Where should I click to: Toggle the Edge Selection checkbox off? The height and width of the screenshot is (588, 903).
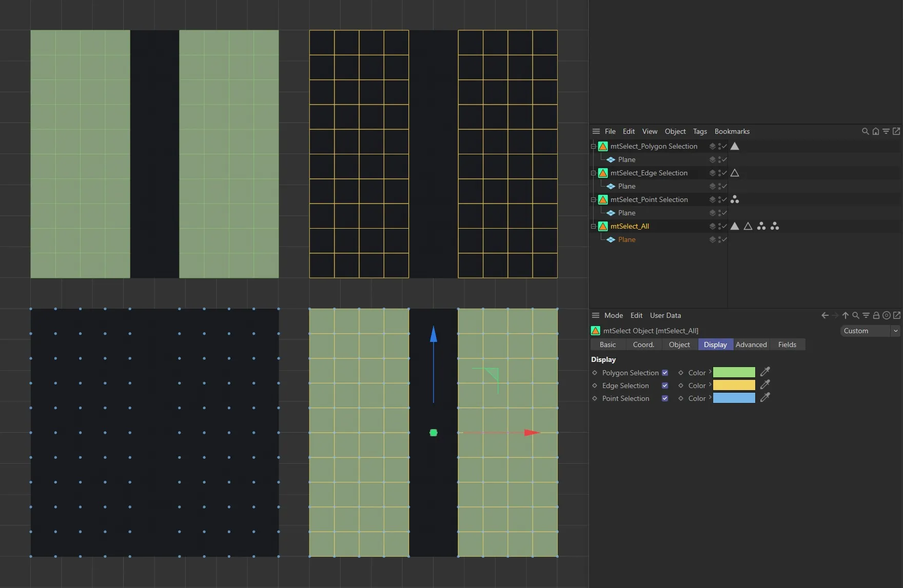[665, 386]
